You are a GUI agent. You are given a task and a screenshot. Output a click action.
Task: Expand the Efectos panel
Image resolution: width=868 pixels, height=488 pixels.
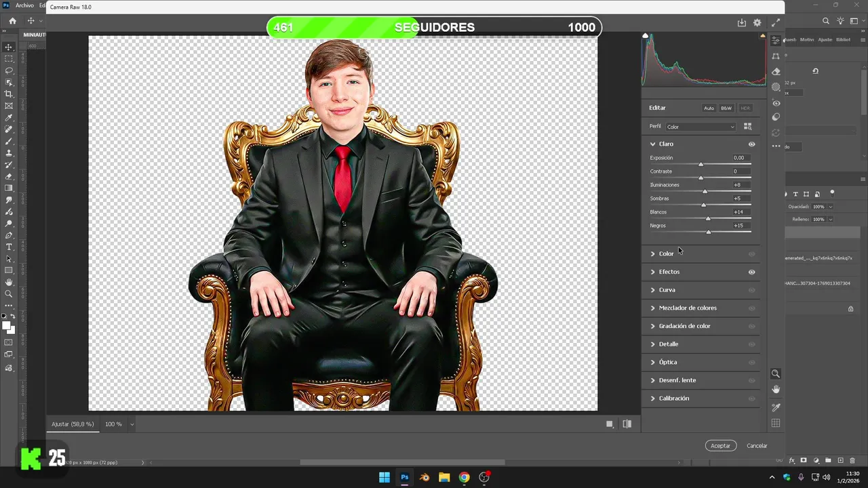[653, 272]
